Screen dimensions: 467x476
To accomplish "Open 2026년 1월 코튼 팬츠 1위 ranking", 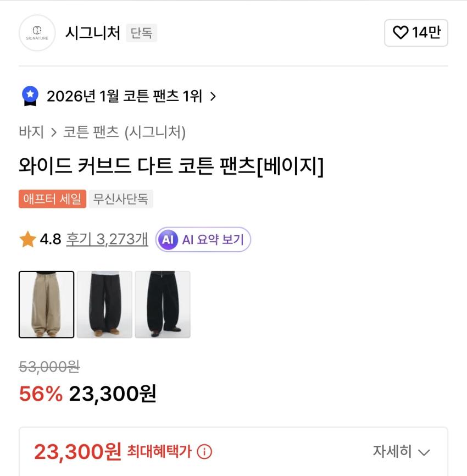I will [124, 97].
